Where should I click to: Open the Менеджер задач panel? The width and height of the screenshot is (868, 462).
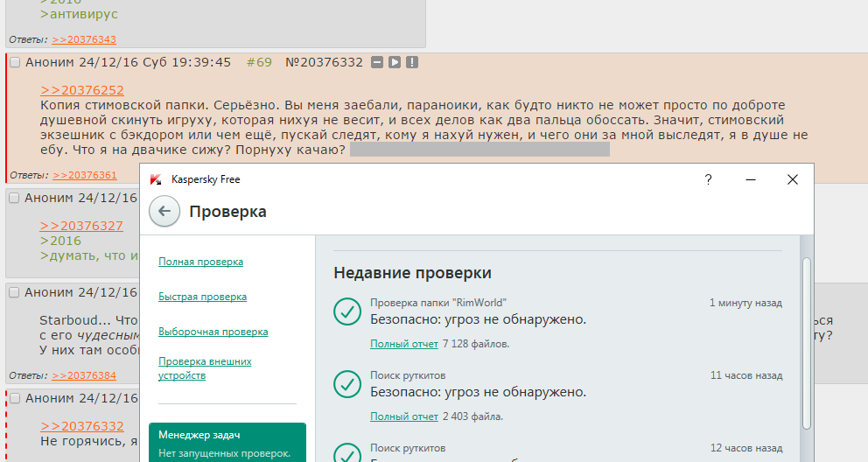pos(227,443)
